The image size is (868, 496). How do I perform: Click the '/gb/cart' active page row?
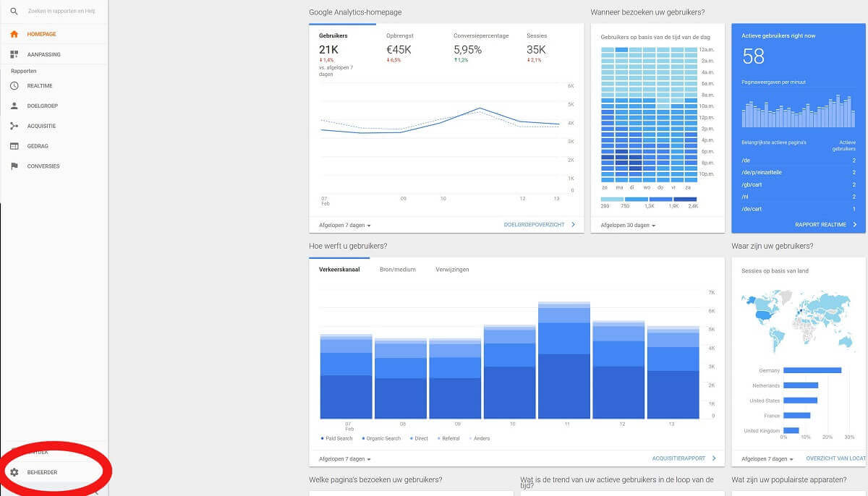tap(799, 184)
